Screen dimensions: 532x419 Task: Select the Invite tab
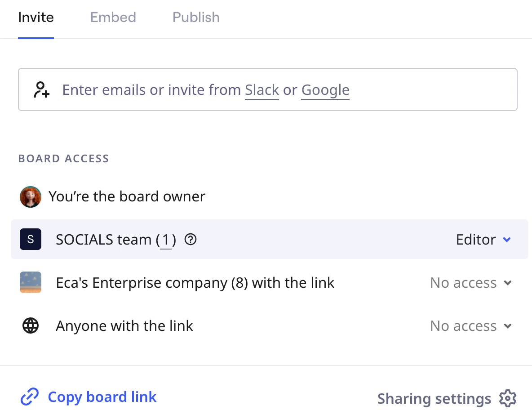tap(36, 18)
